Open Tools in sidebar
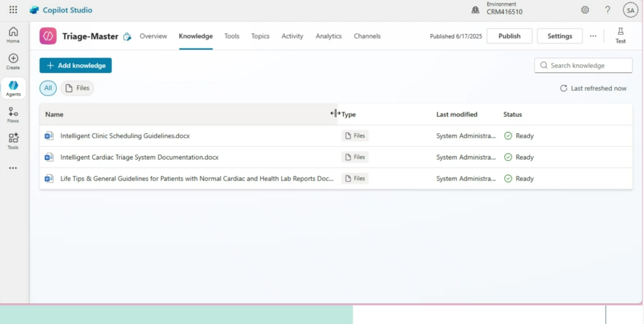Screen dimensions: 644x324 [x=13, y=142]
